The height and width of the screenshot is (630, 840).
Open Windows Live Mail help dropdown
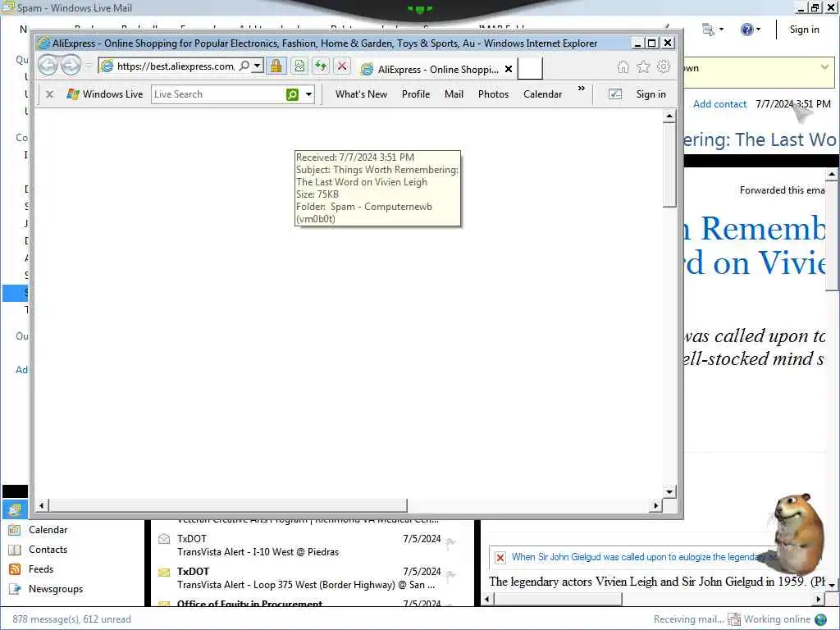751,30
